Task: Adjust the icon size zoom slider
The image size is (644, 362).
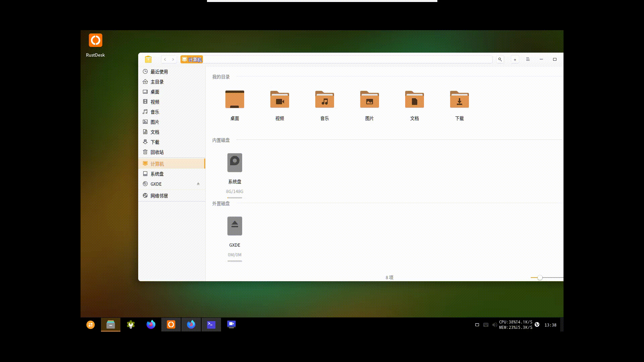Action: coord(540,278)
